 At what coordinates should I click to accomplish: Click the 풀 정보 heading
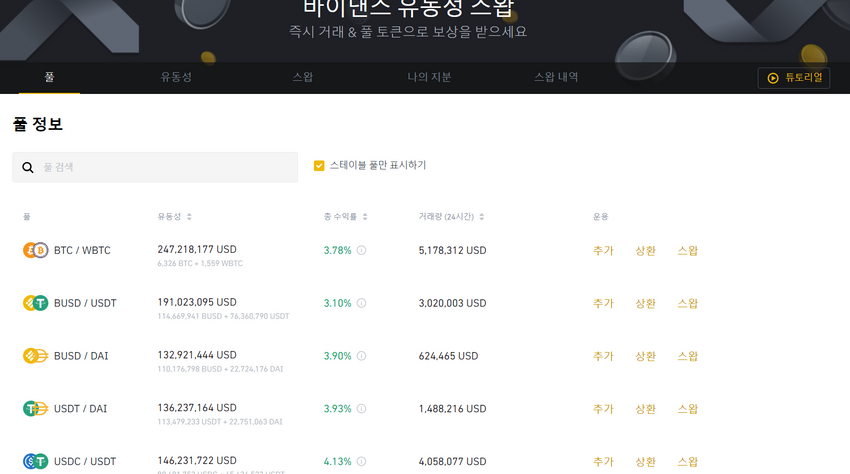[38, 124]
